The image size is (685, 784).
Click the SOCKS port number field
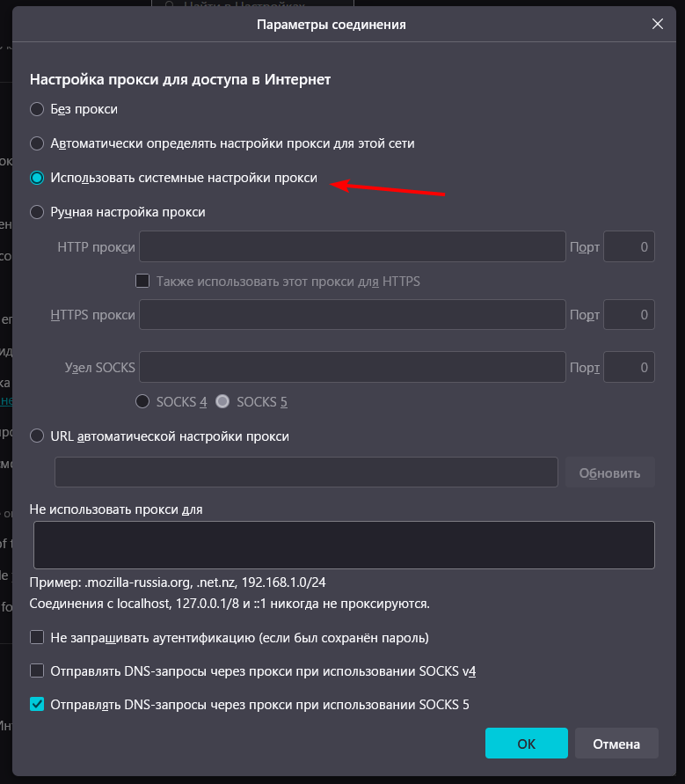click(629, 367)
